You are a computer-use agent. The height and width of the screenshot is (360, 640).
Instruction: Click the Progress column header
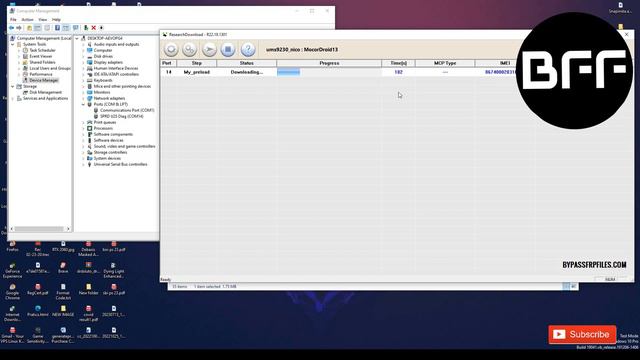(x=329, y=63)
